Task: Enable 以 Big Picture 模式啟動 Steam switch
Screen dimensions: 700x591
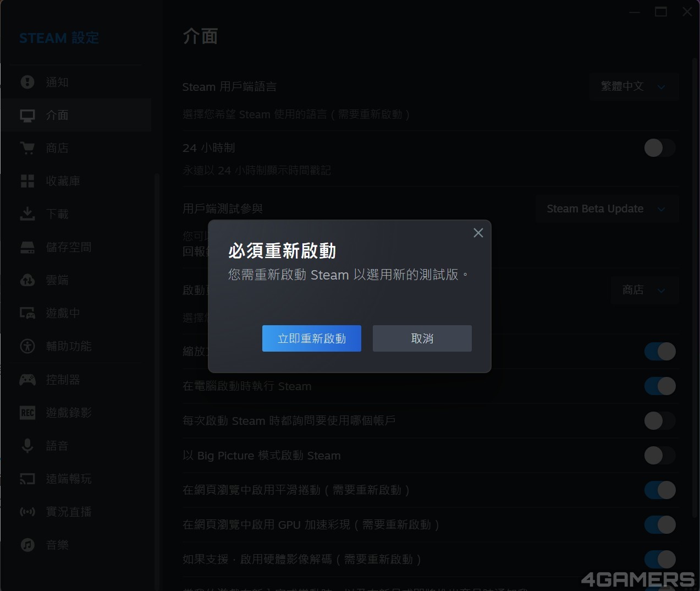Action: click(x=659, y=456)
